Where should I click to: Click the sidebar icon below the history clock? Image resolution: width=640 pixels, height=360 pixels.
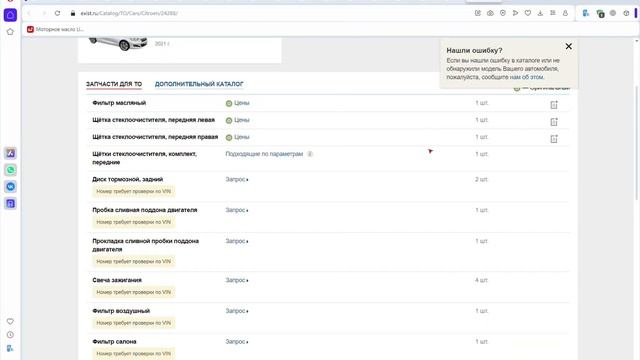click(10, 348)
